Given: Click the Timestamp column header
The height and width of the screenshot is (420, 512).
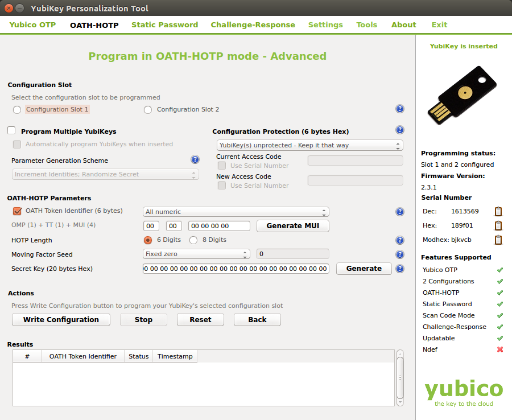Looking at the screenshot, I should 175,356.
